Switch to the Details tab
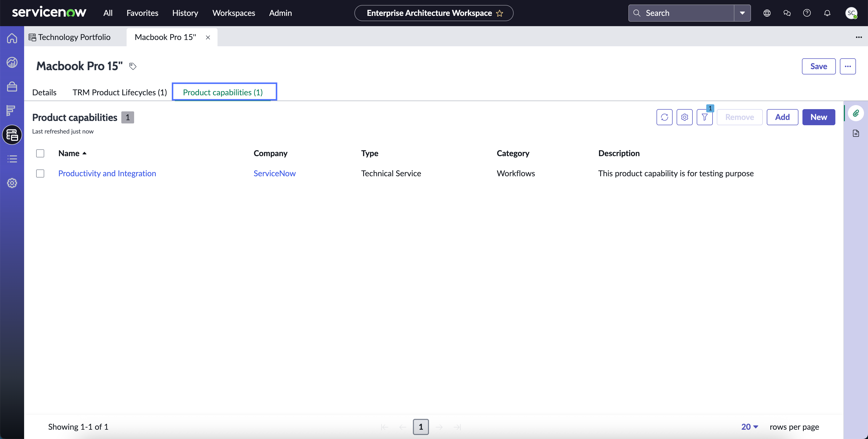The width and height of the screenshot is (868, 439). tap(44, 93)
